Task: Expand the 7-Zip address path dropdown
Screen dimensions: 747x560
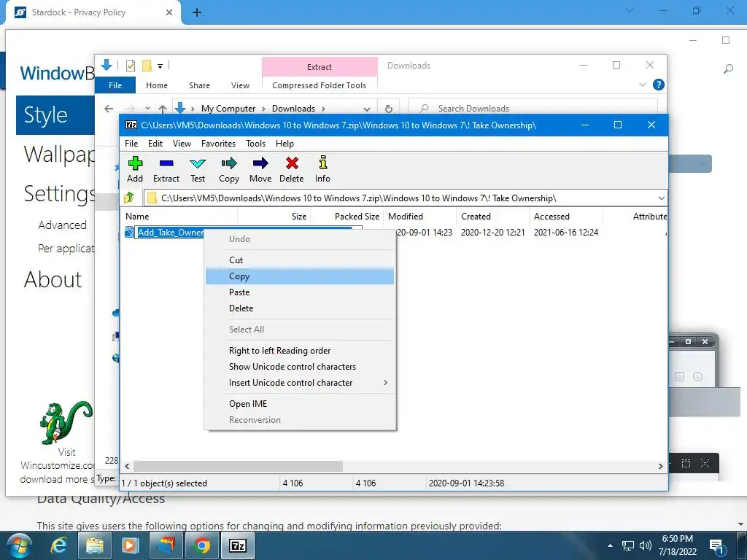Action: [x=661, y=198]
